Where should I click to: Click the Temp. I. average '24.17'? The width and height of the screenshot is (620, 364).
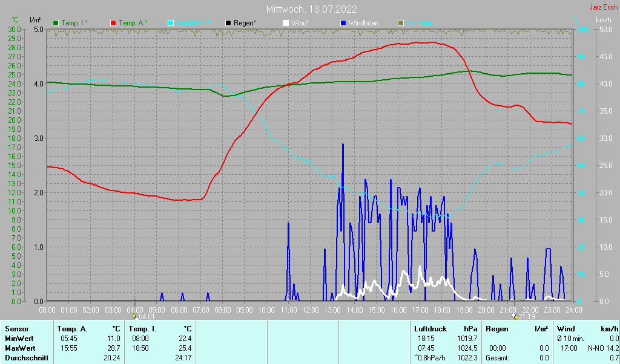(183, 358)
